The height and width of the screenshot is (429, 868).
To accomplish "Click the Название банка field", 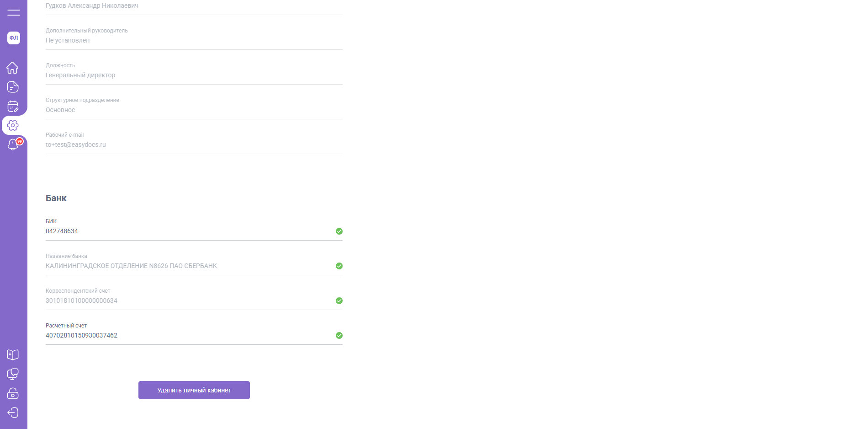I will tap(187, 266).
